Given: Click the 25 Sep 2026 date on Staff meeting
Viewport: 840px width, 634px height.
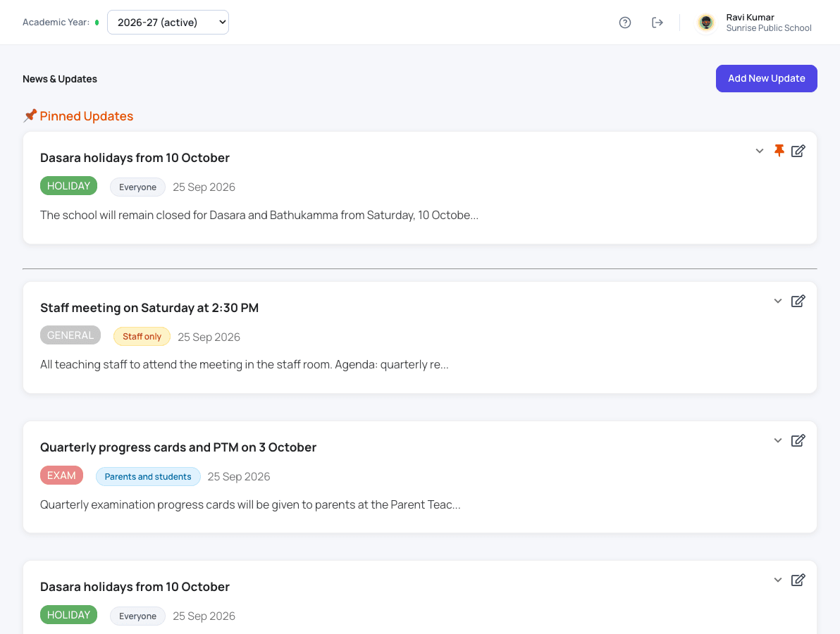Looking at the screenshot, I should coord(209,337).
